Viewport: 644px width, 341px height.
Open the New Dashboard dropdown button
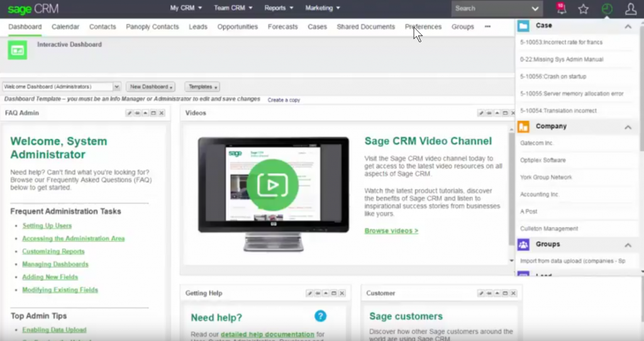pos(151,87)
